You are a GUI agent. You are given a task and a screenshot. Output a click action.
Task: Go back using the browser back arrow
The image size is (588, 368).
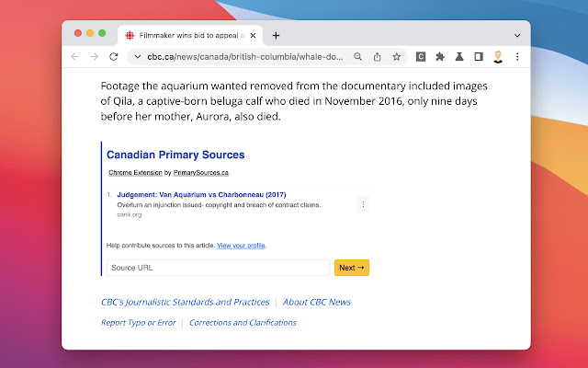pos(75,57)
